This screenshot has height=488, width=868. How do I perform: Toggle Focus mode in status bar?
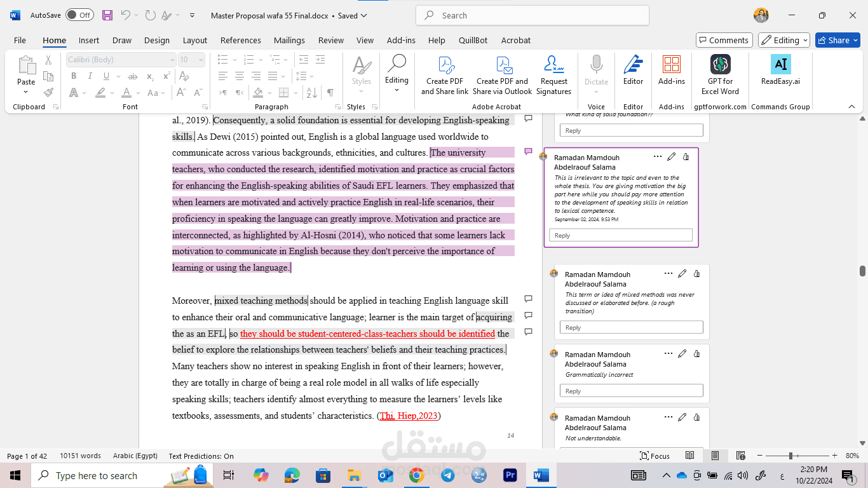pos(654,456)
